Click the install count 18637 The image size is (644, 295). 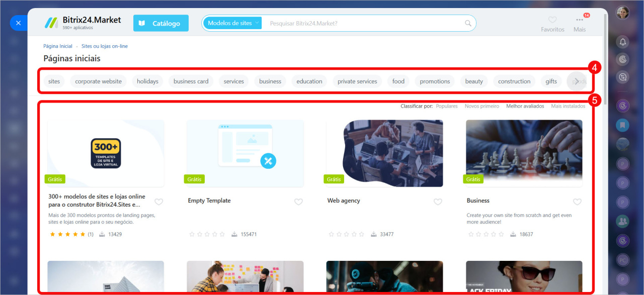pyautogui.click(x=526, y=234)
